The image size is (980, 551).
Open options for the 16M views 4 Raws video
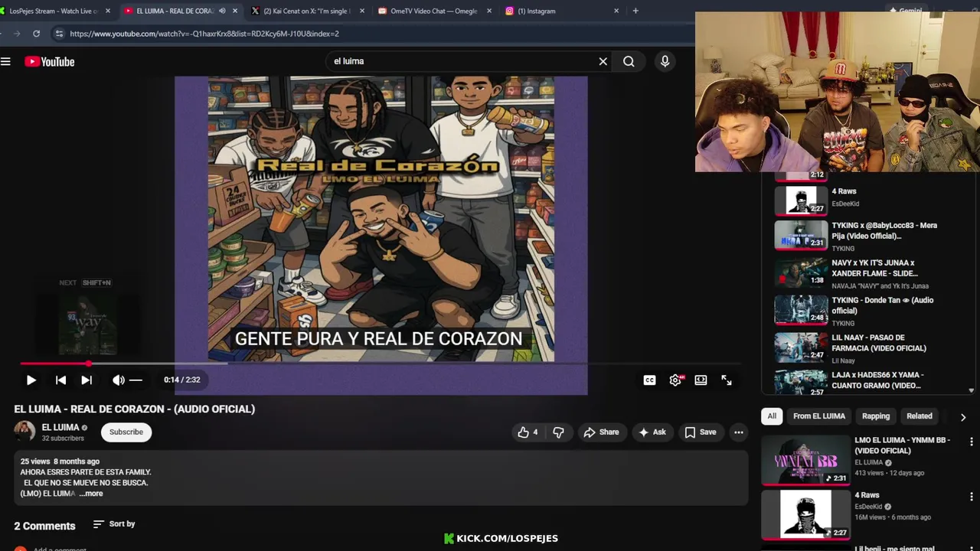coord(972,497)
